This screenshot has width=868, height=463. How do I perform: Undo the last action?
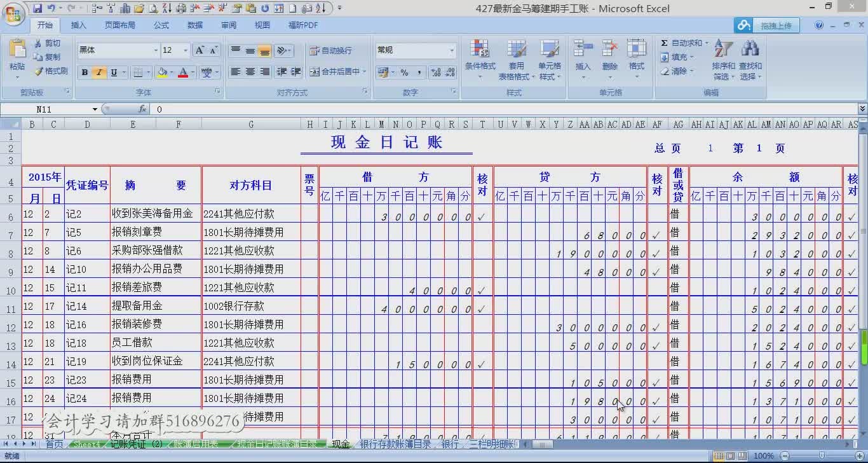click(51, 8)
